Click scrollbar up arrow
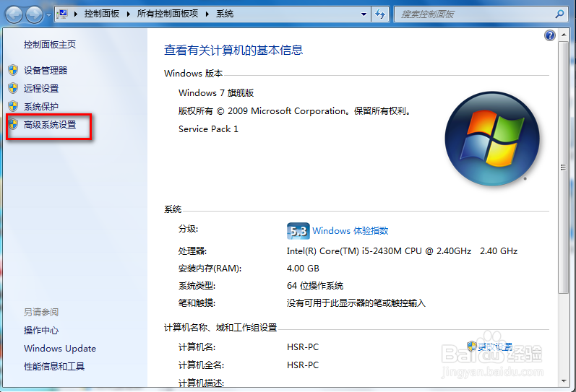This screenshot has width=576, height=392. pyautogui.click(x=564, y=35)
